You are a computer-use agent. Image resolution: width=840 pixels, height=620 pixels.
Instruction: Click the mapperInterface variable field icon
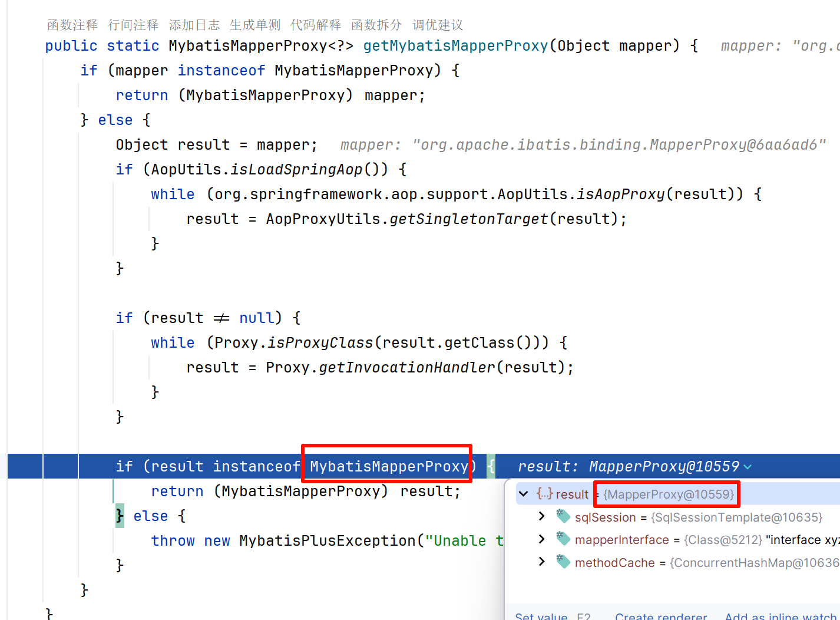click(563, 539)
